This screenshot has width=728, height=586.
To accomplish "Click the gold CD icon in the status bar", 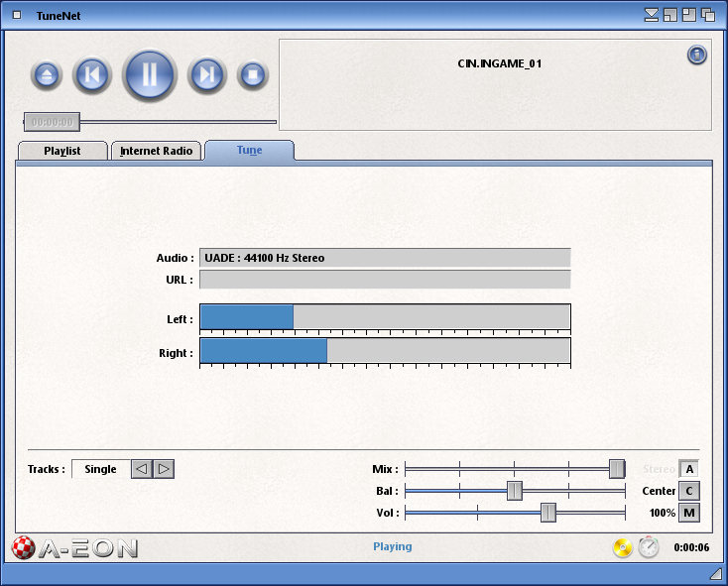I will [623, 547].
